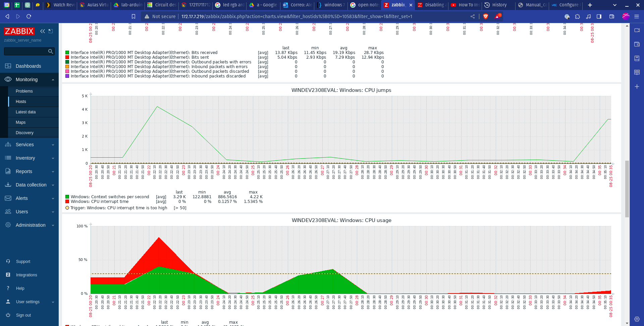644x326 pixels.
Task: Click the CPU jumps graph title
Action: coord(341,90)
